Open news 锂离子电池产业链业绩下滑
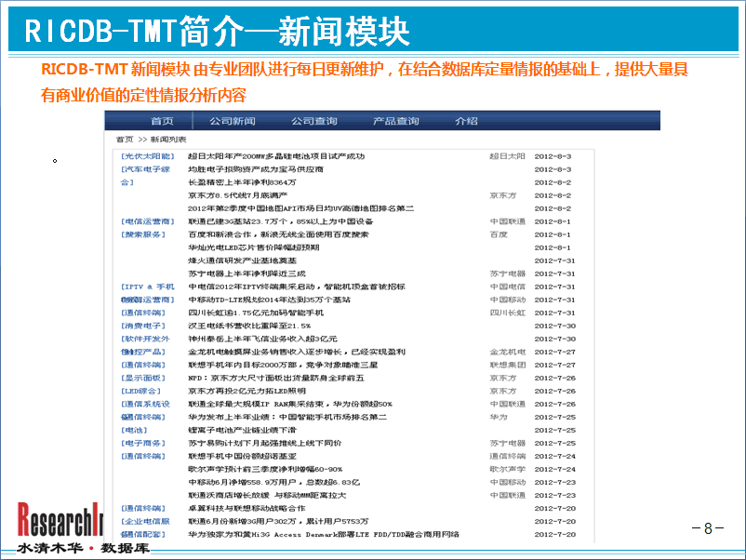The width and height of the screenshot is (746, 560). (x=242, y=430)
